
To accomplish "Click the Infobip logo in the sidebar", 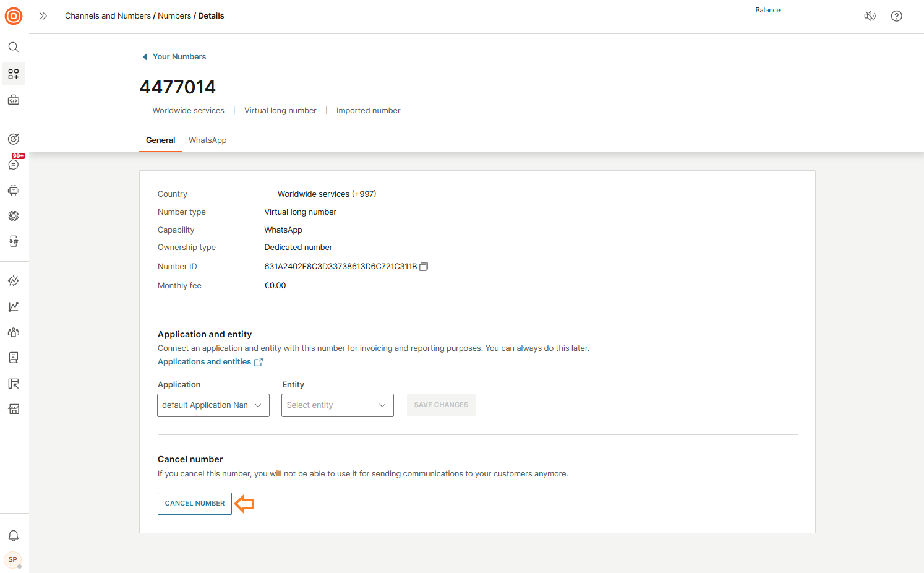I will (14, 16).
